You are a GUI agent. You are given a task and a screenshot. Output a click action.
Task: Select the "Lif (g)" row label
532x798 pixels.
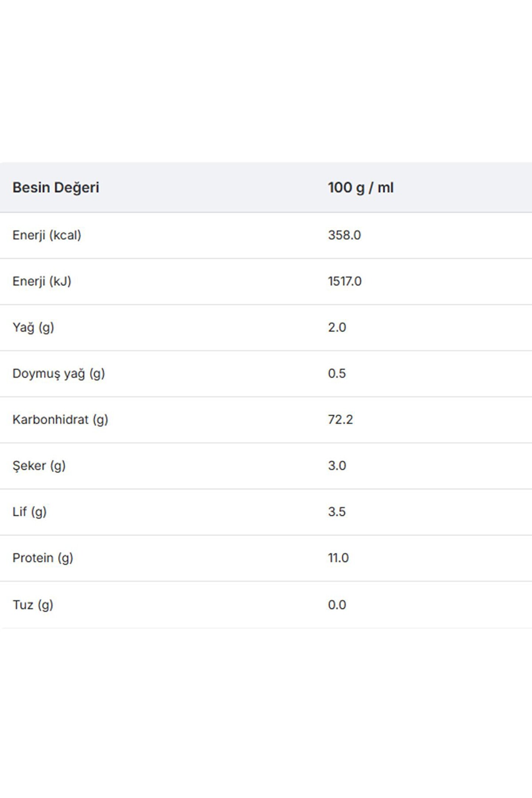(30, 512)
